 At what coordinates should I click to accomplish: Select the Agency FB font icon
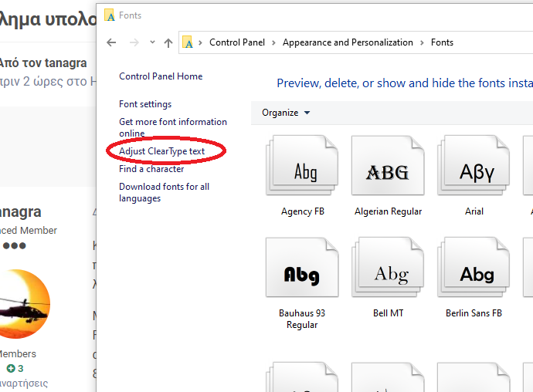pyautogui.click(x=302, y=165)
